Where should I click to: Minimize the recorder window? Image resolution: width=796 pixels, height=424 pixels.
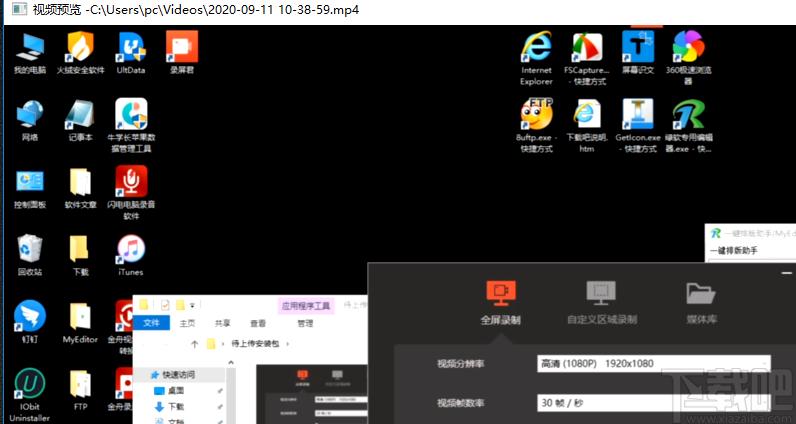[786, 273]
